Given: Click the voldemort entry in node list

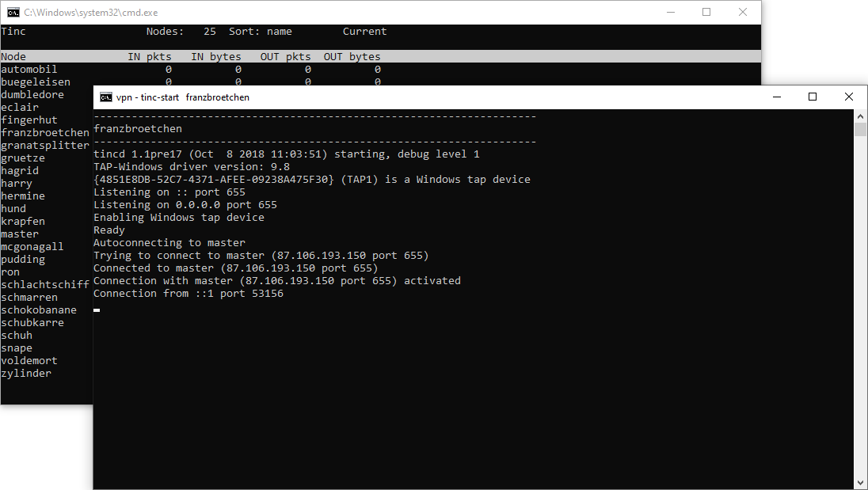Looking at the screenshot, I should pyautogui.click(x=29, y=361).
